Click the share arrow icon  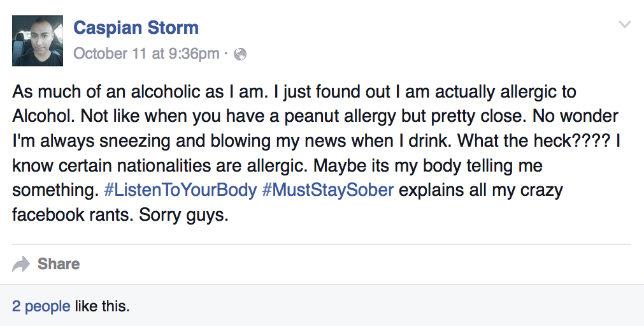pos(21,264)
